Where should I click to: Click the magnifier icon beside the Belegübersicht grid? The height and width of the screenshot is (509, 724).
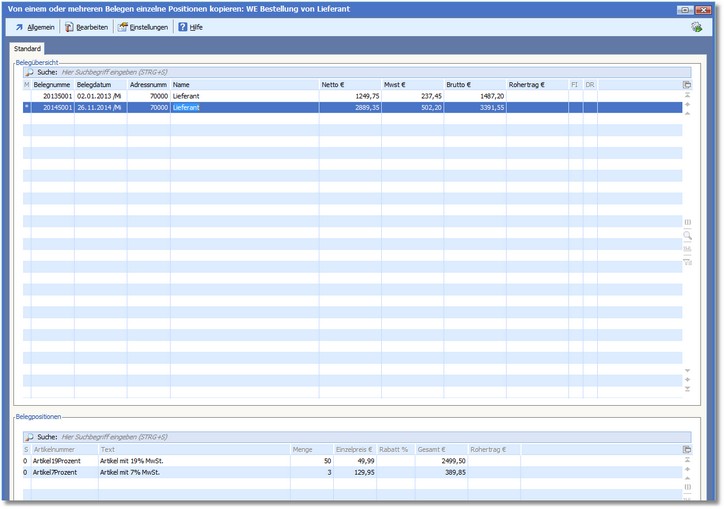[x=687, y=235]
